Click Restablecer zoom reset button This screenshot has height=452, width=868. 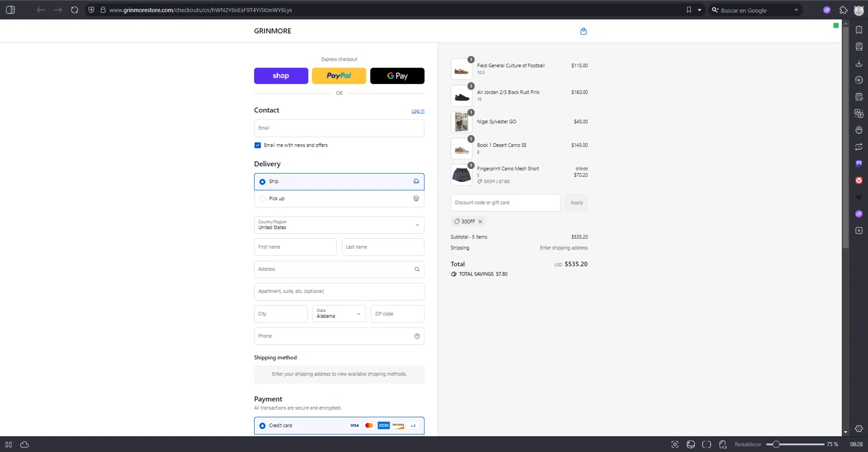pyautogui.click(x=748, y=444)
